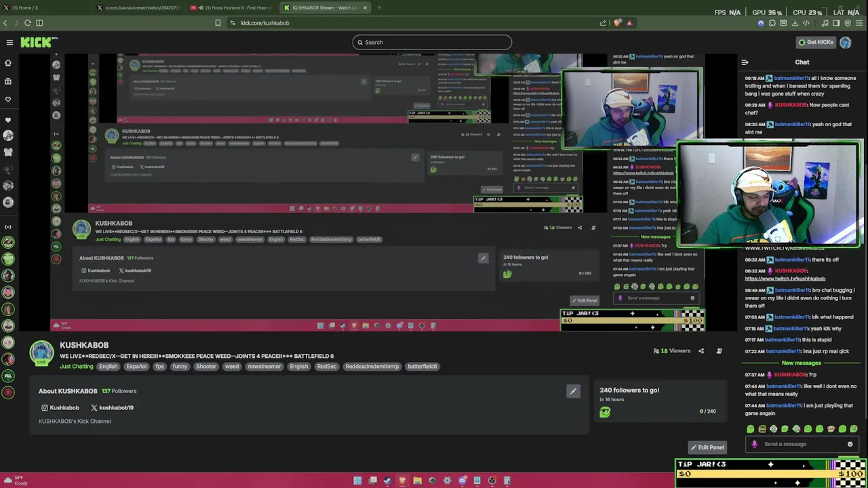Open the taskbar weather widget
Viewport: 868px width, 488px height.
click(15, 481)
